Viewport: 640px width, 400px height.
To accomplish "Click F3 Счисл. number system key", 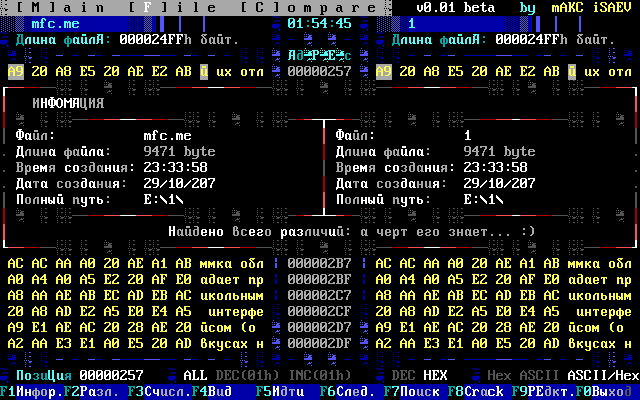I will pyautogui.click(x=160, y=391).
